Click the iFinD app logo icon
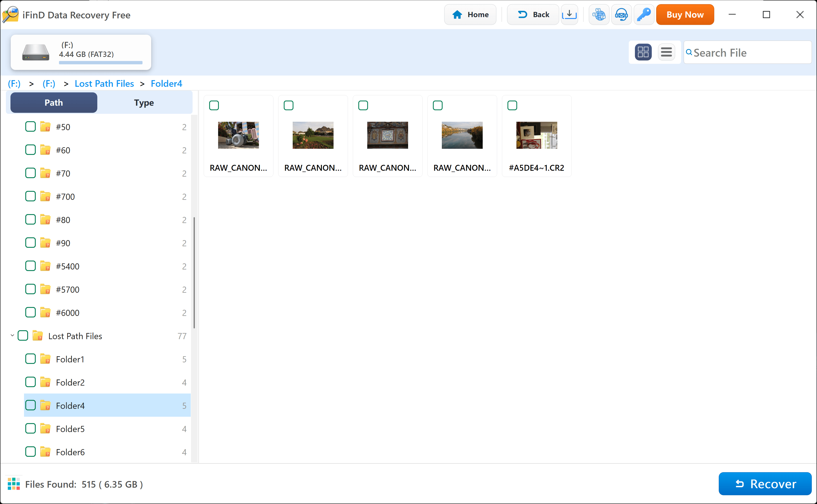This screenshot has height=504, width=817. [10, 15]
